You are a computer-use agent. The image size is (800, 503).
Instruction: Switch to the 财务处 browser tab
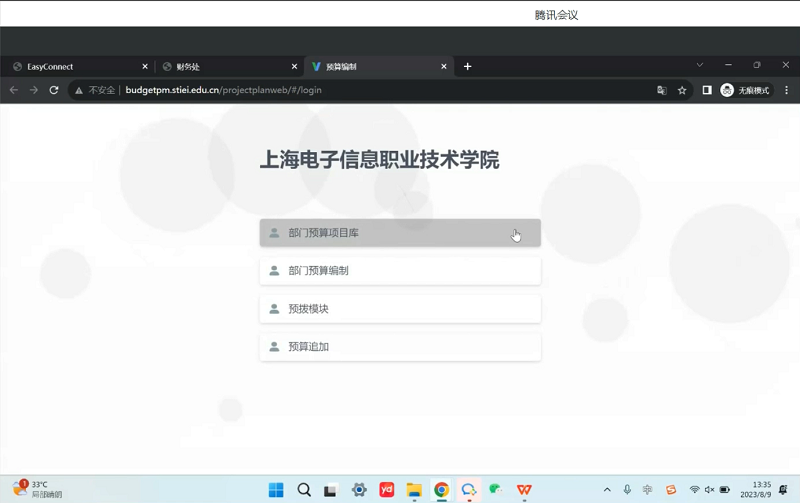[x=225, y=67]
